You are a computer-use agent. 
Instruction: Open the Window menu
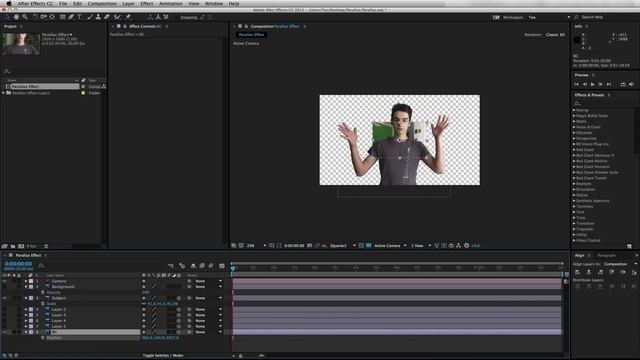tap(213, 4)
